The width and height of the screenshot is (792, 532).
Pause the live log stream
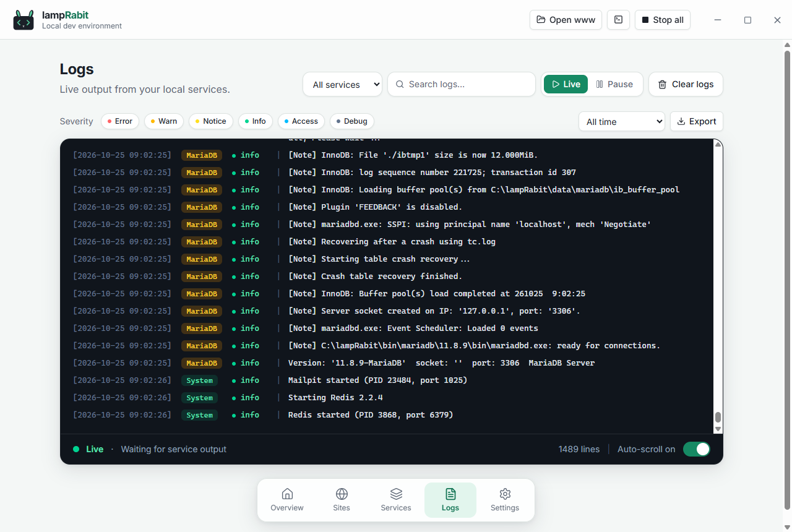pos(614,84)
